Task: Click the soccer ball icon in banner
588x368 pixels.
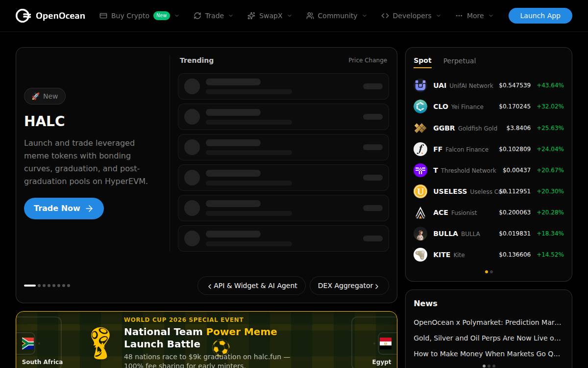Action: [x=221, y=348]
